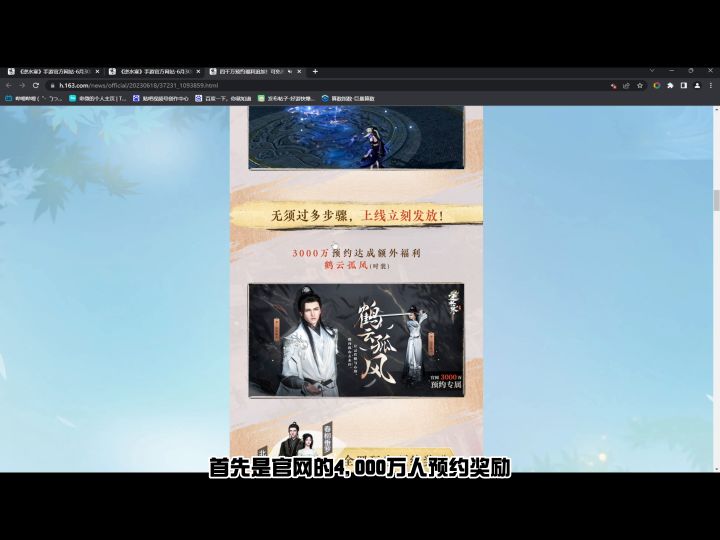This screenshot has width=720, height=540.
Task: Close the third active browser tab
Action: [299, 72]
